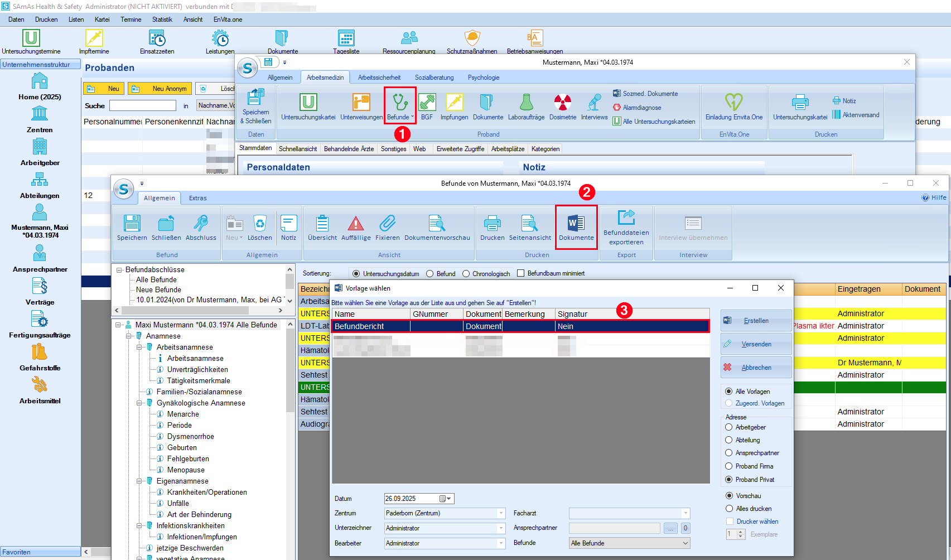
Task: Open Unterweisungen in Mustermann ribbon
Action: [361, 106]
